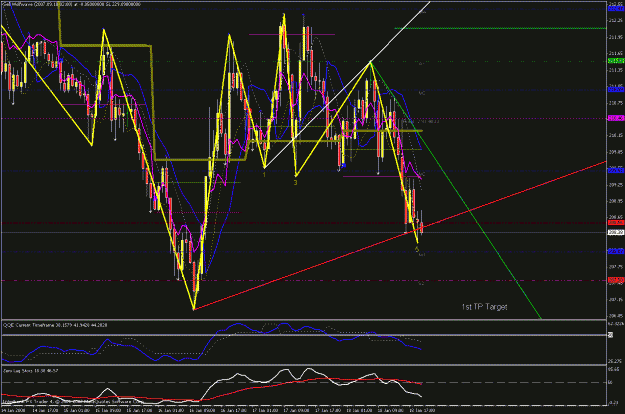This screenshot has height=414, width=625.
Task: Click the 211.95 price scale label
Action: coord(616,37)
